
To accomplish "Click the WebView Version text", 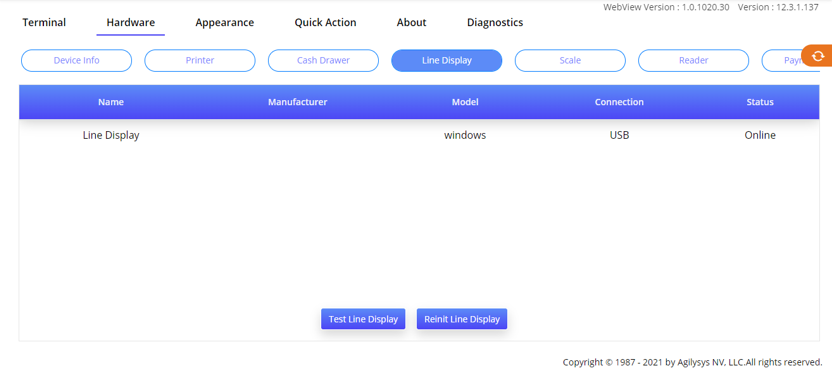I will pos(666,7).
